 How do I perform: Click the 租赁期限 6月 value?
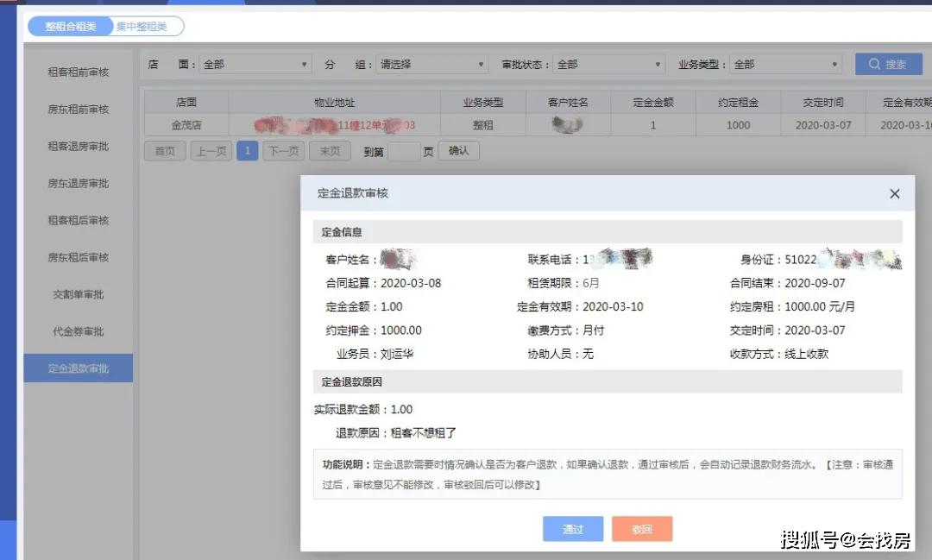coord(591,283)
